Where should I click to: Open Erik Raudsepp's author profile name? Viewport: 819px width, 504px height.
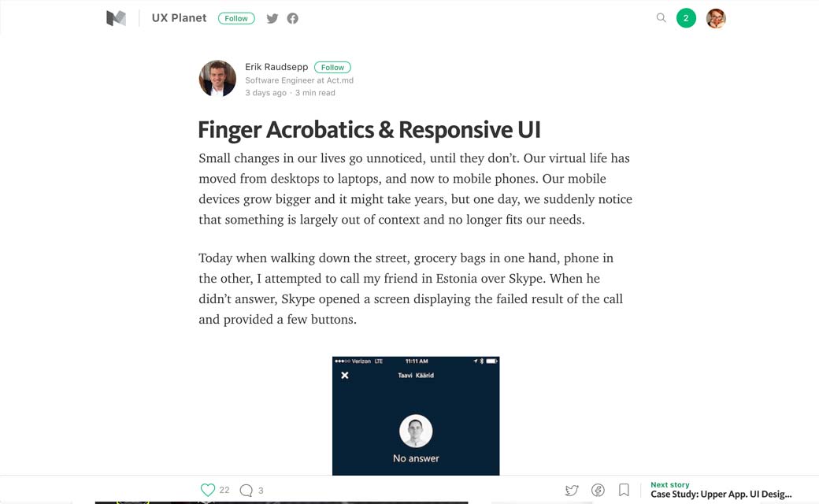276,67
